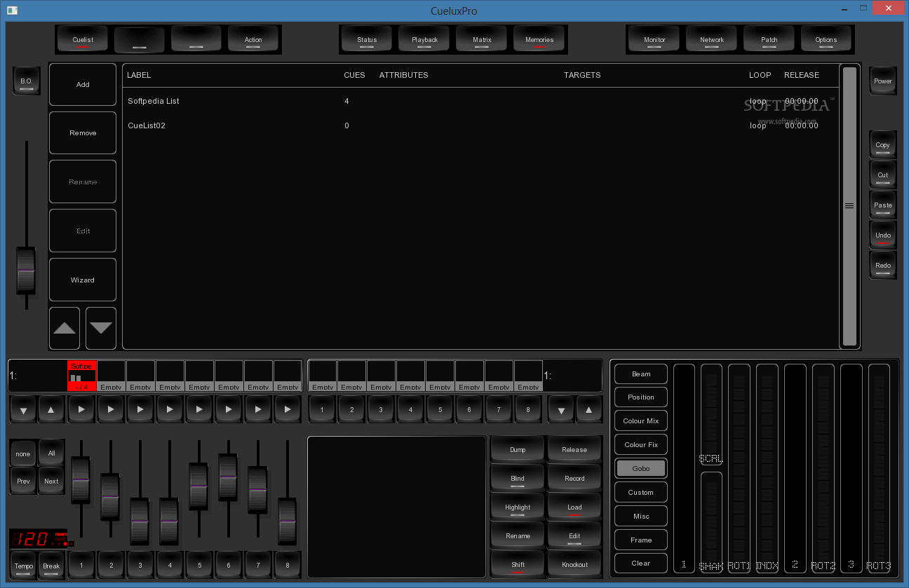Move the selected cuelist down with the large down triangle
Screen dimensions: 909x588
(101, 328)
